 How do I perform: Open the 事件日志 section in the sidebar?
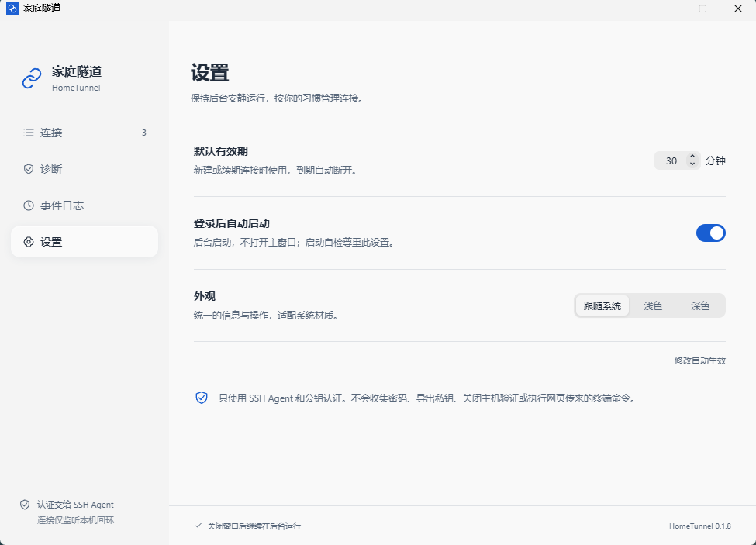85,205
